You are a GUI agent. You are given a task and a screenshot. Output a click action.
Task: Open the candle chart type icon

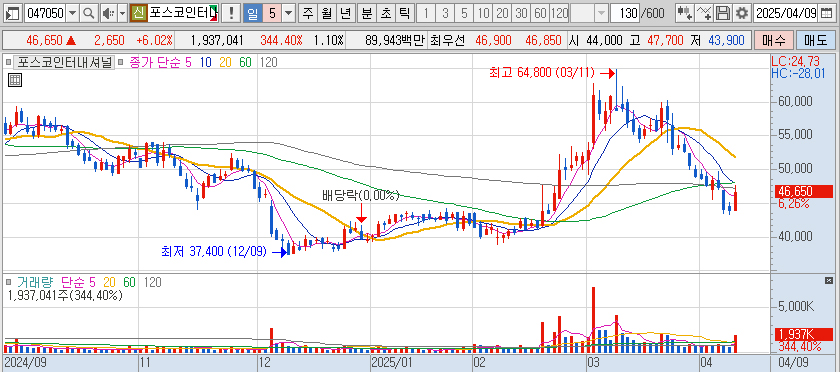click(684, 13)
